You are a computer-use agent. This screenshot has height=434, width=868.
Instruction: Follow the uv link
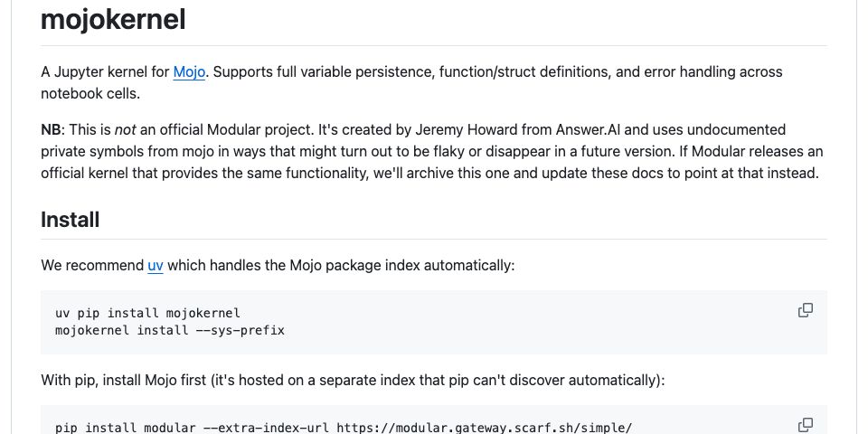156,266
